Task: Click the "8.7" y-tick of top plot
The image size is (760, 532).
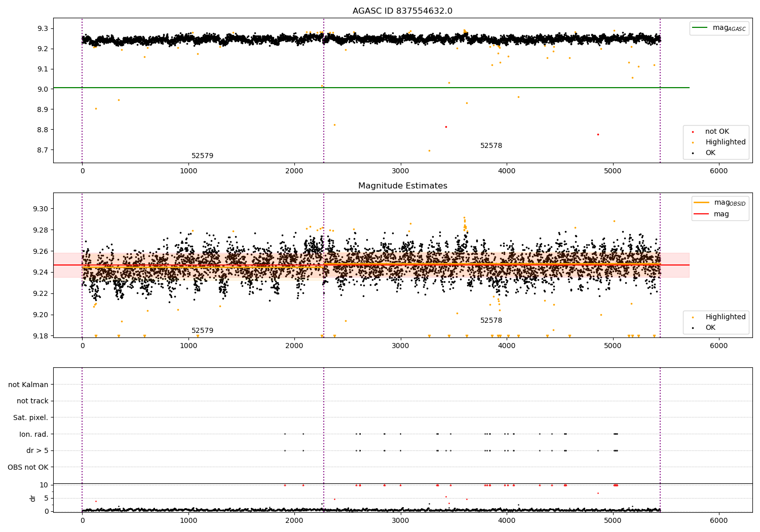Action: point(43,150)
